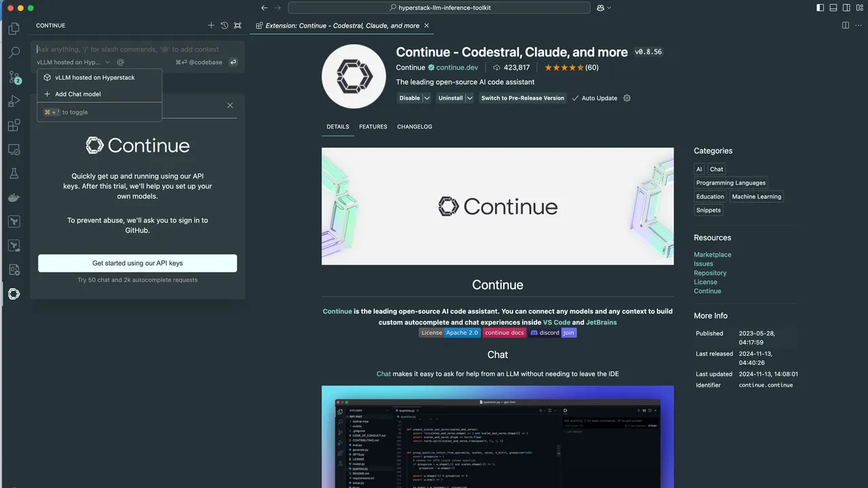This screenshot has height=488, width=868.
Task: Open the Continue link under Resources
Action: coord(707,291)
